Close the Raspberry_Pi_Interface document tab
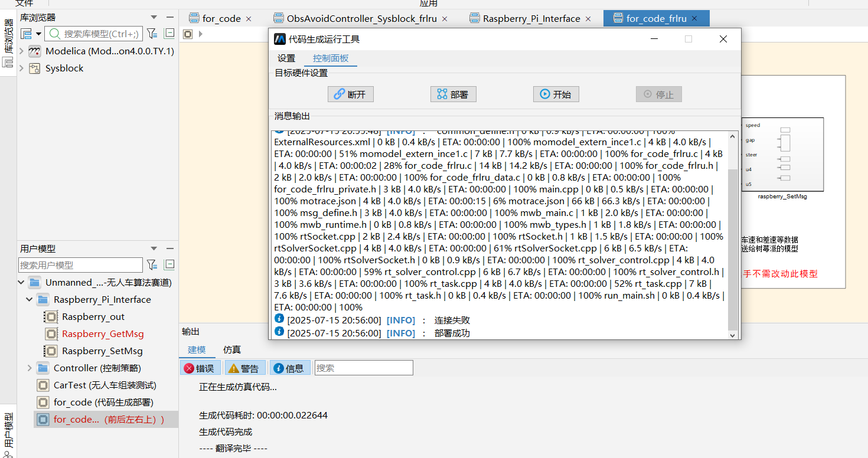Viewport: 868px width, 458px height. pos(588,19)
